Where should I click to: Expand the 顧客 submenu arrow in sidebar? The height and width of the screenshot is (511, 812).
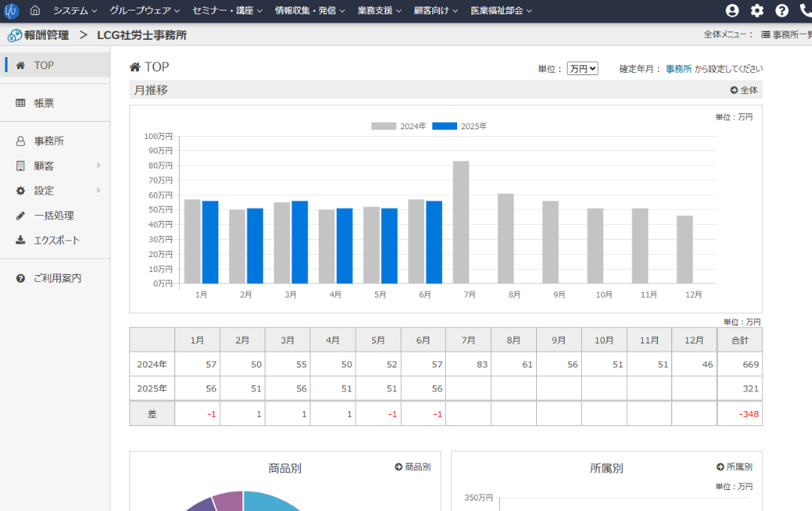pos(98,165)
